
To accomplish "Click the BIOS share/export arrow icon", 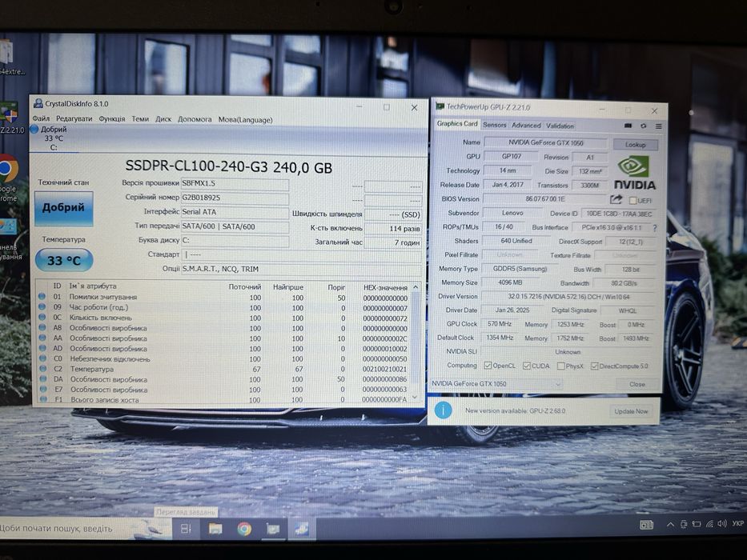I will point(616,199).
